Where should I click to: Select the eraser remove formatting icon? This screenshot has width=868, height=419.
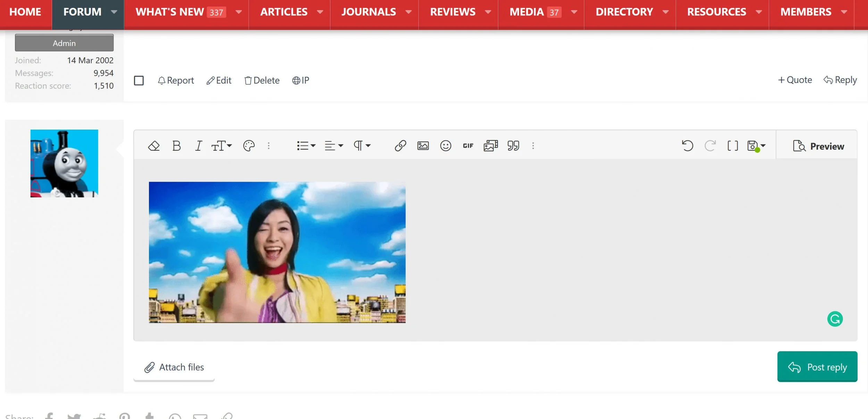click(x=154, y=146)
